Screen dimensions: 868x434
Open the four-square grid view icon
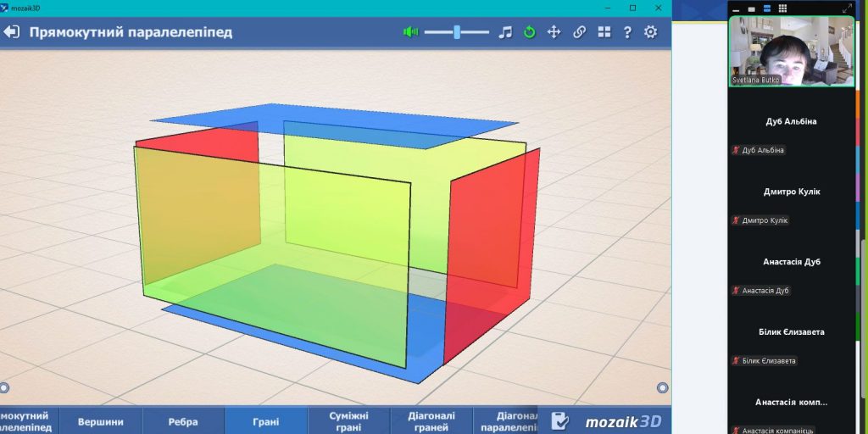point(604,32)
